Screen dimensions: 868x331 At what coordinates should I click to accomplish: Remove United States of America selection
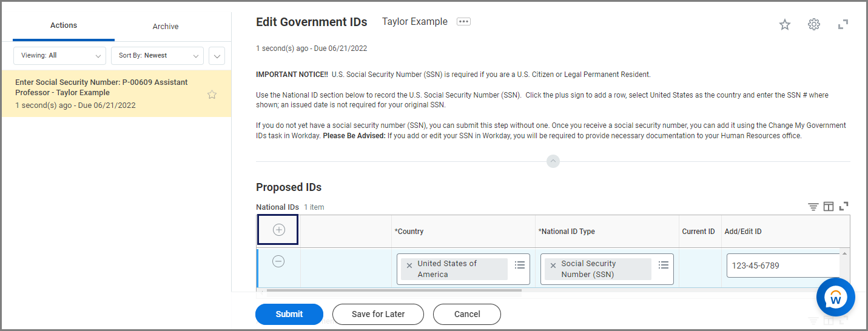click(409, 266)
